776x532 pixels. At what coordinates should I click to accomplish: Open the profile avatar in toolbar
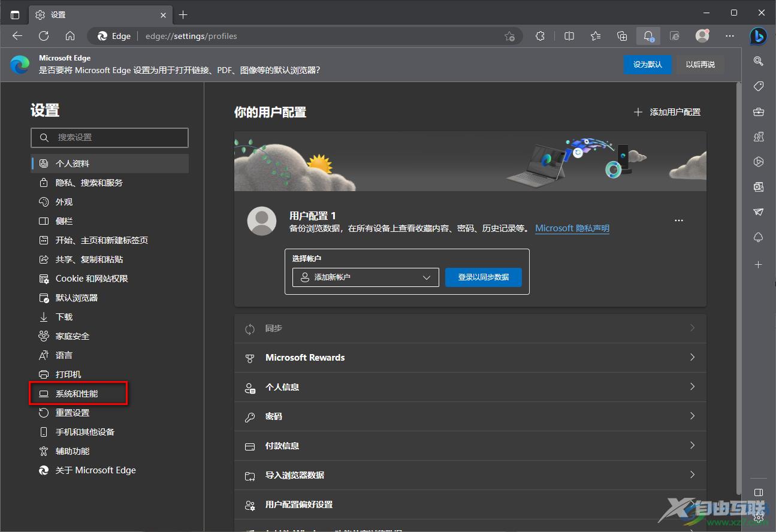point(702,36)
